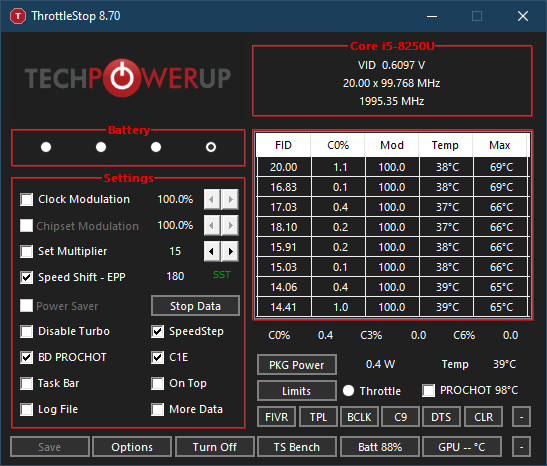
Task: Click the FID cell 14.41
Action: tap(284, 307)
